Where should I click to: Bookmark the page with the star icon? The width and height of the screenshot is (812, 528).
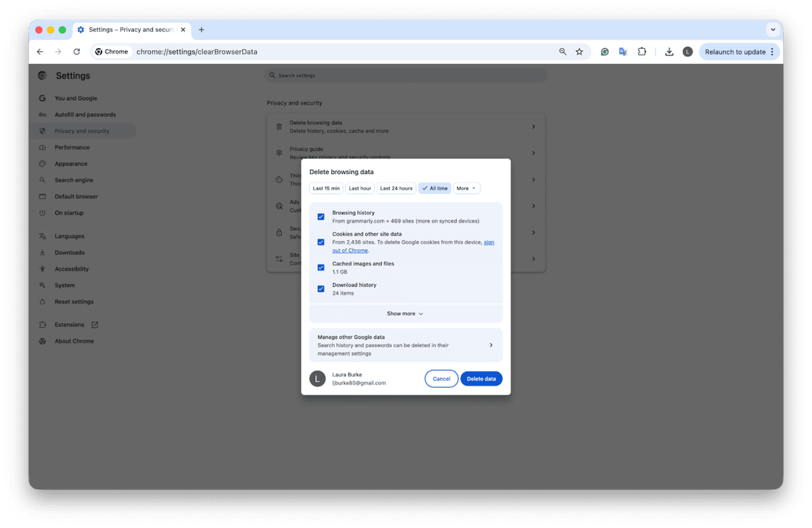tap(579, 51)
